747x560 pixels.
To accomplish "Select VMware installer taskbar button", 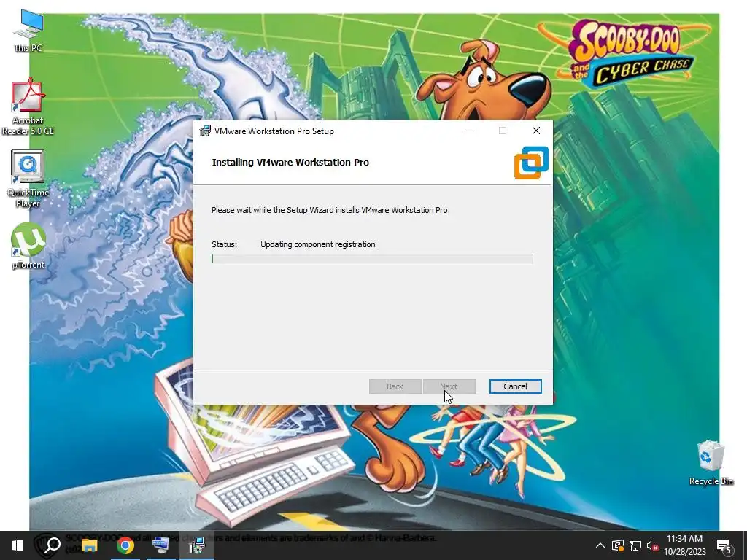I will tap(197, 545).
